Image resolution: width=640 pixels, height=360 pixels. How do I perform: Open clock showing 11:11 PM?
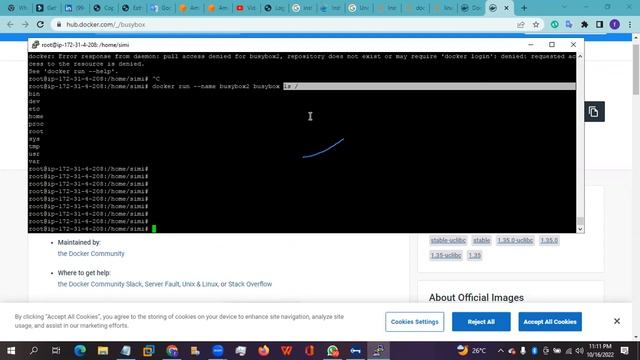pyautogui.click(x=600, y=351)
